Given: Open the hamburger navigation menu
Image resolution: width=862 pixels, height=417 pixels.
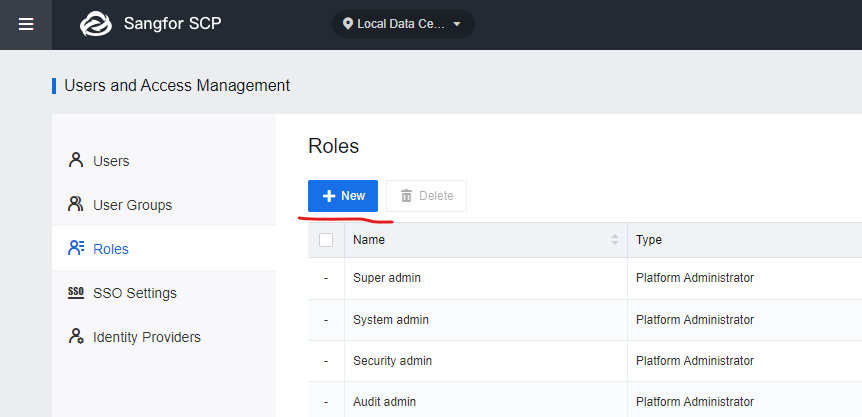Looking at the screenshot, I should coord(26,24).
